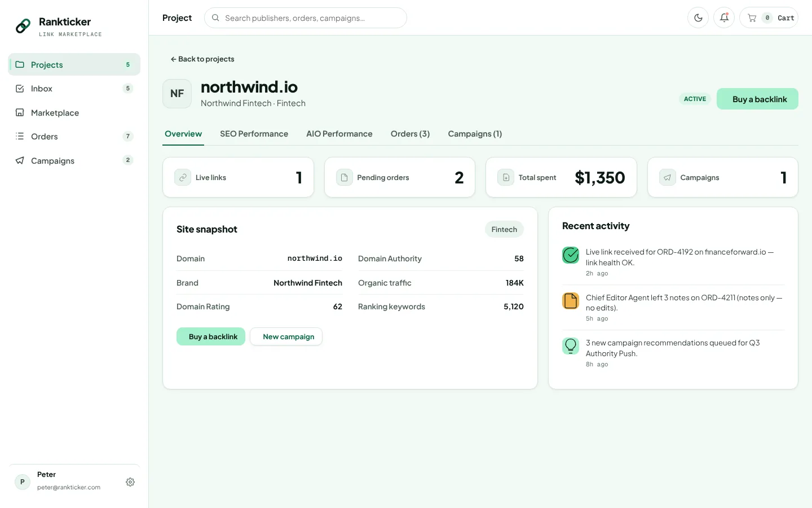This screenshot has height=508, width=812.
Task: Click the Fintech tag in Site snapshot
Action: [504, 229]
